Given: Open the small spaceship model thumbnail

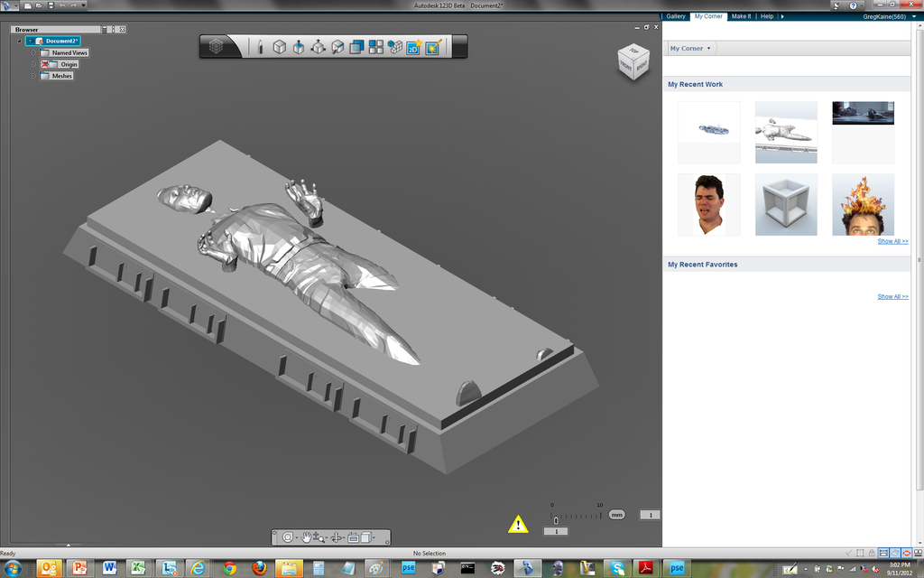Looking at the screenshot, I should 709,132.
